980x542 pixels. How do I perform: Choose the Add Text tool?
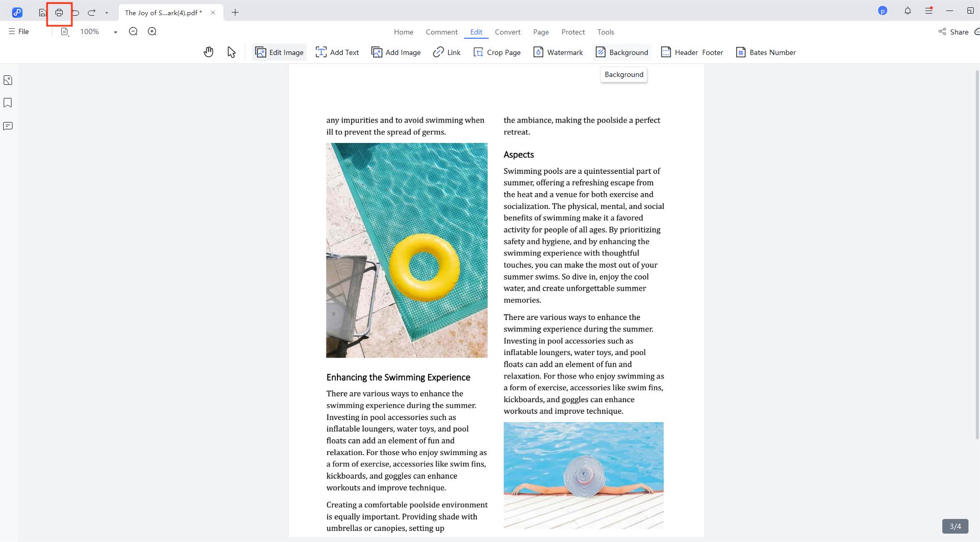337,52
